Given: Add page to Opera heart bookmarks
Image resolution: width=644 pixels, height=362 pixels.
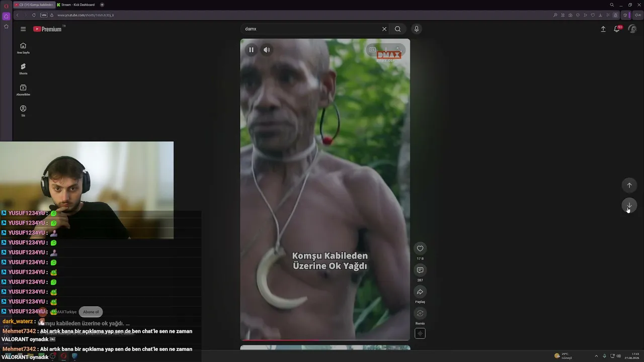Looking at the screenshot, I should coord(593,15).
